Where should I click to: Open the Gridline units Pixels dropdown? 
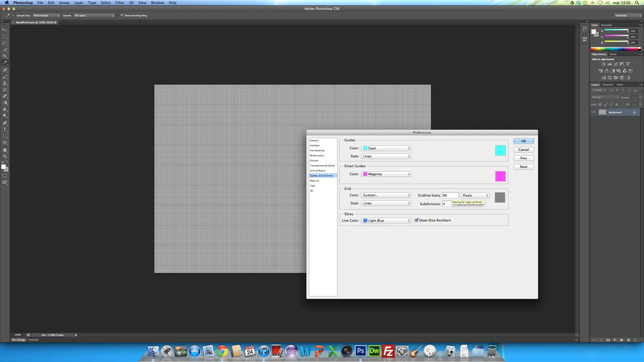(475, 195)
